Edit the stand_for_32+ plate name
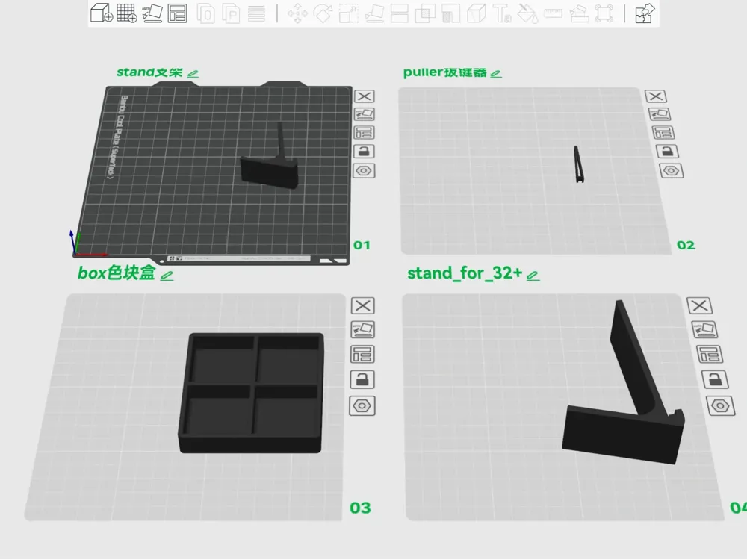 [x=533, y=276]
